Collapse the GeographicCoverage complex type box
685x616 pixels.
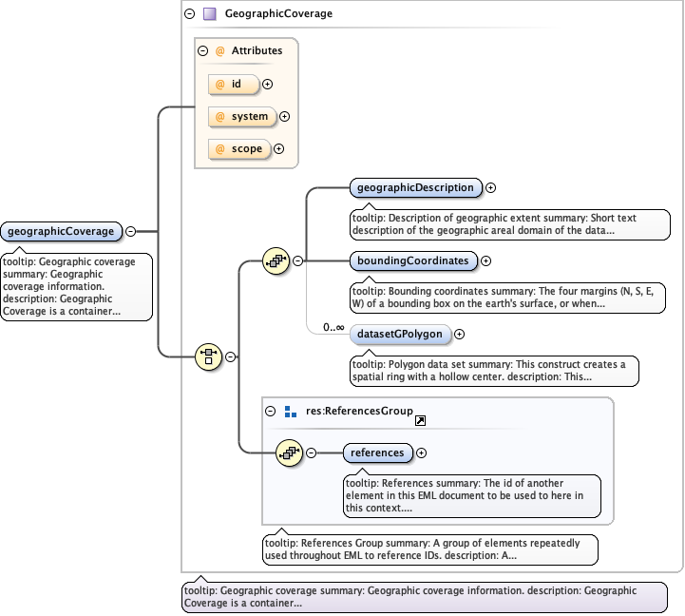190,14
